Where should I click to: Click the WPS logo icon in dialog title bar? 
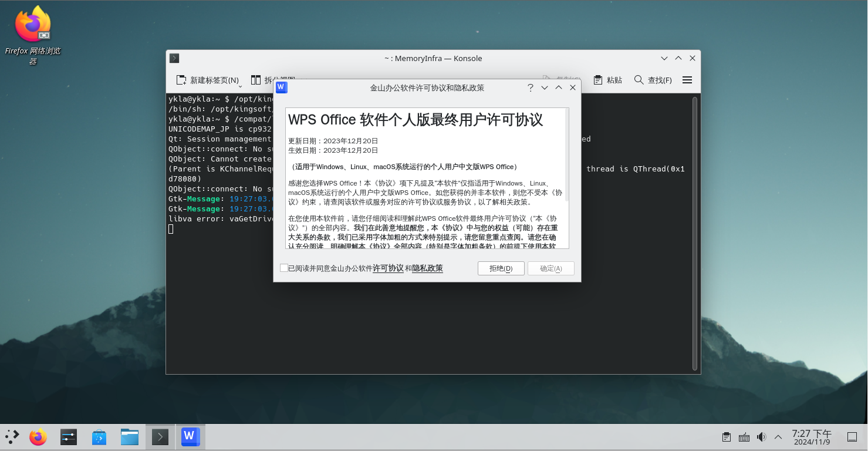[x=281, y=87]
